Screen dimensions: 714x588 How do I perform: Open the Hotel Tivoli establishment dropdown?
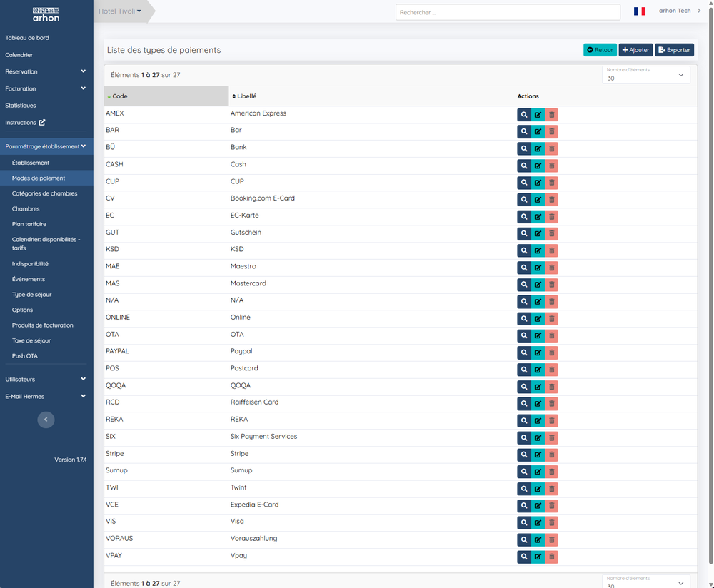point(120,11)
